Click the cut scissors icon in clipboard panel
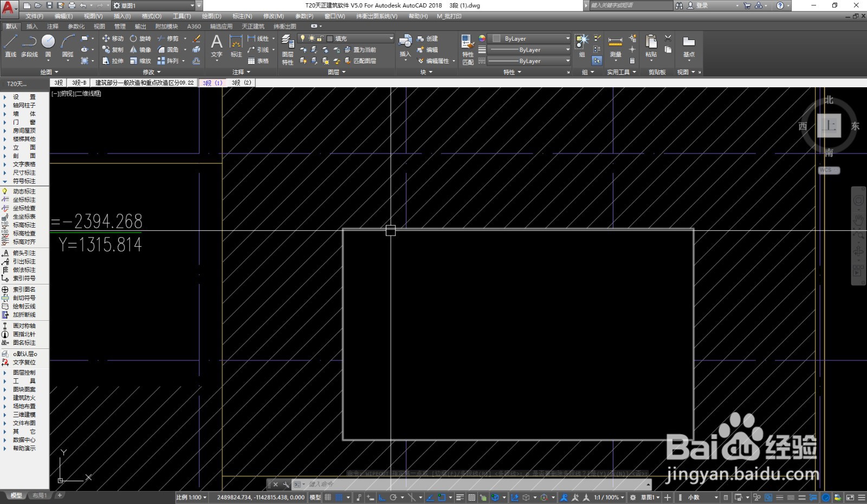This screenshot has width=867, height=504. tap(668, 38)
